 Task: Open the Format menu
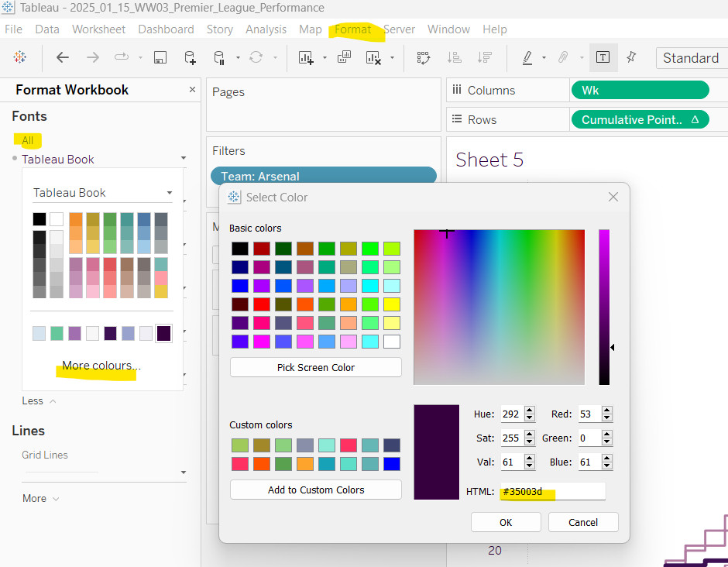pyautogui.click(x=353, y=29)
